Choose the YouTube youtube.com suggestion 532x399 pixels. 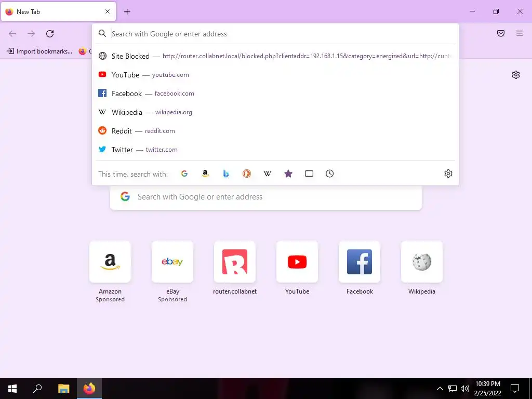tap(275, 75)
